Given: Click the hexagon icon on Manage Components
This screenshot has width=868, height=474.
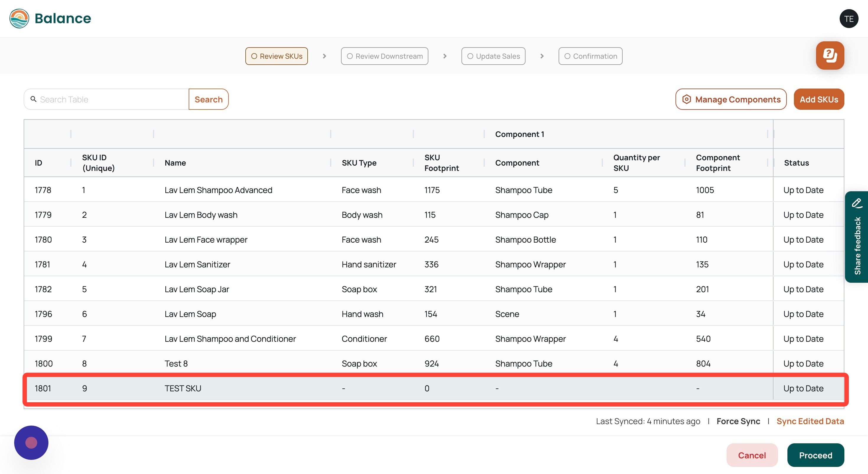Looking at the screenshot, I should click(x=686, y=99).
